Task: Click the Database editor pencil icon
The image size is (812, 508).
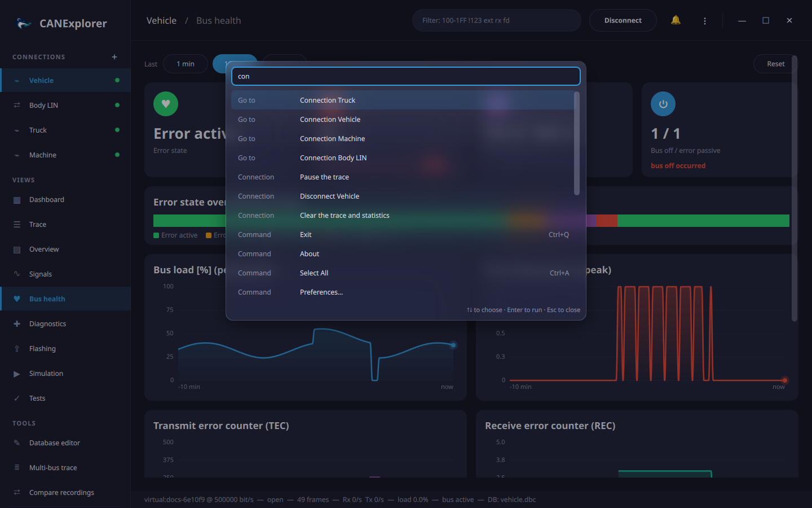Action: (17, 443)
